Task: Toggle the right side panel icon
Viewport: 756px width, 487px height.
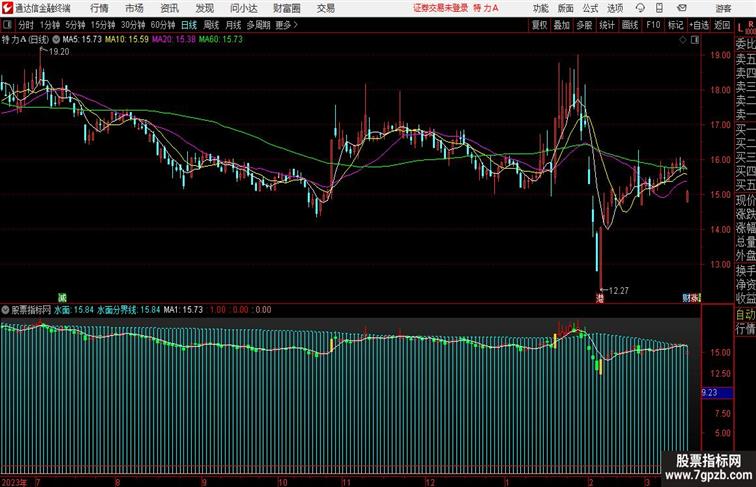Action: point(695,40)
